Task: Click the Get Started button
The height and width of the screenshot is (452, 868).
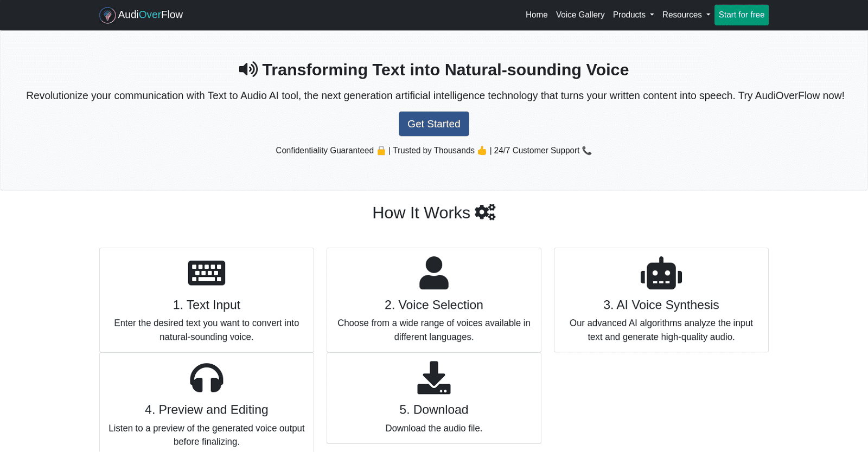Action: pos(434,124)
